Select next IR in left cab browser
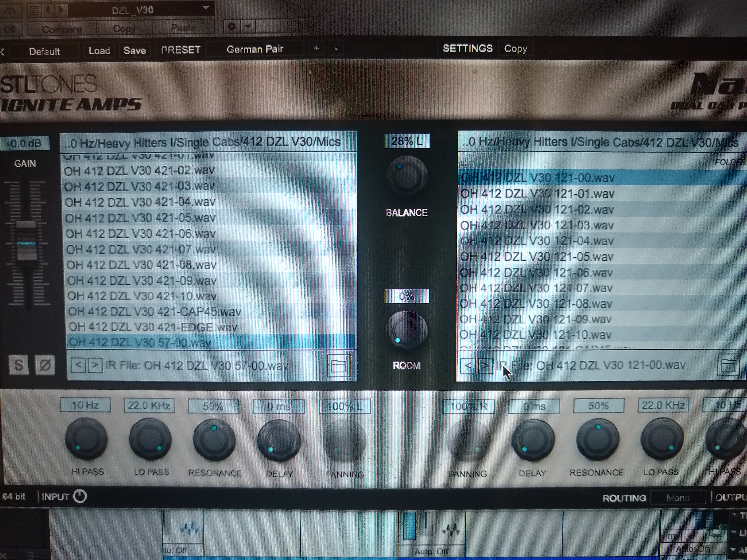 95,365
